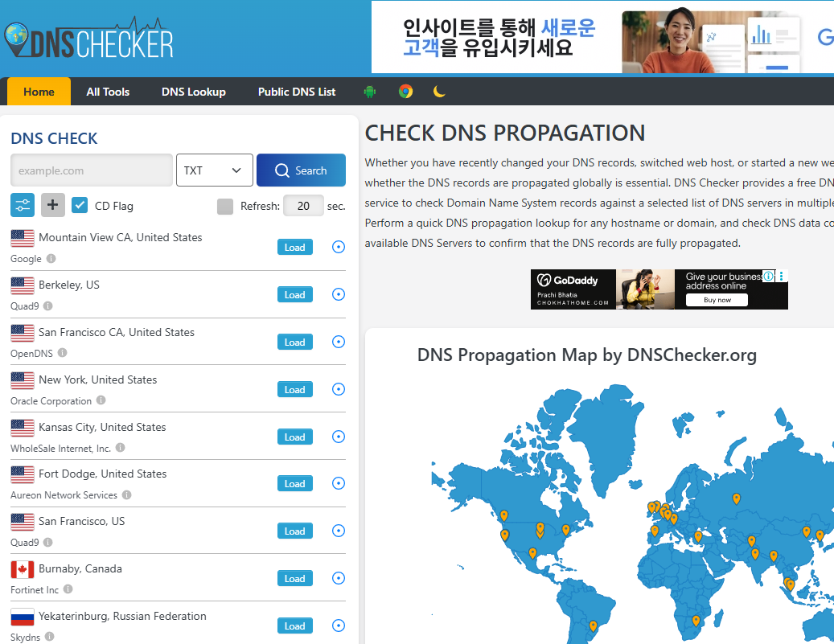The height and width of the screenshot is (644, 834).
Task: Load results for San Francisco Quad9 server
Action: (x=294, y=531)
